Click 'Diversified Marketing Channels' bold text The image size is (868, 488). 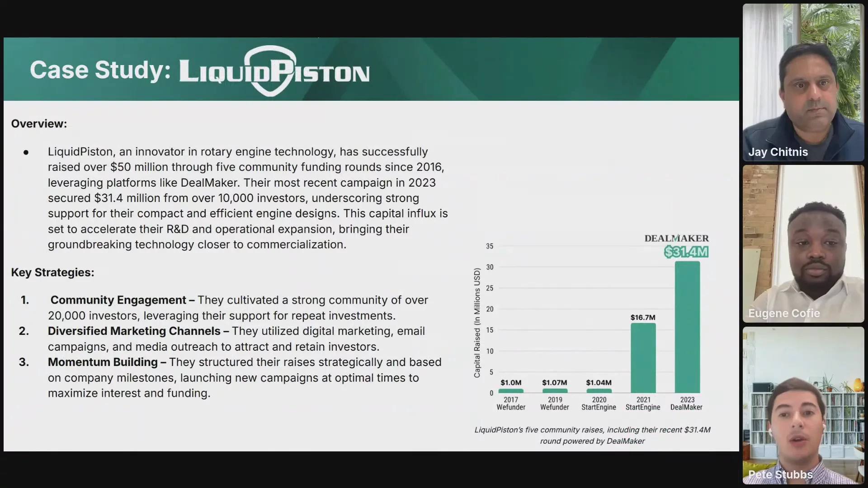coord(134,331)
